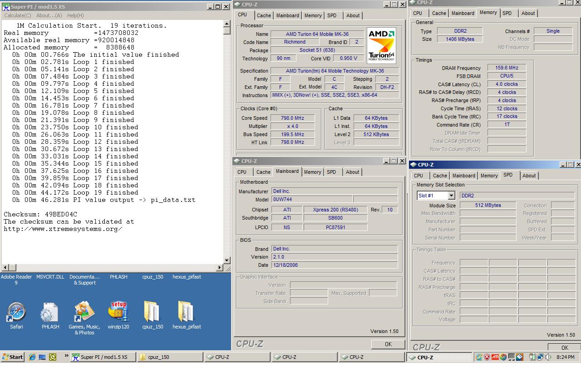
Task: Click the Name field AMD Turion 64 Mobile MK-36
Action: 317,34
